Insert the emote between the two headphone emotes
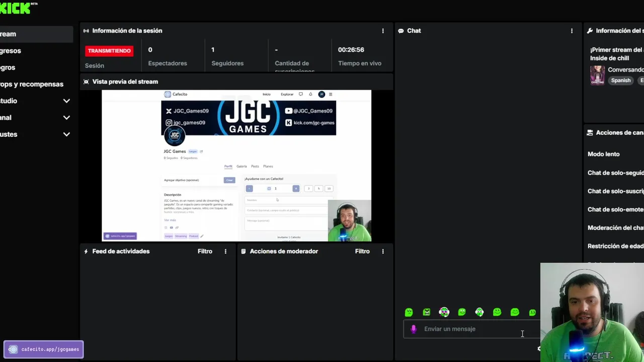The height and width of the screenshot is (362, 644). [x=462, y=312]
